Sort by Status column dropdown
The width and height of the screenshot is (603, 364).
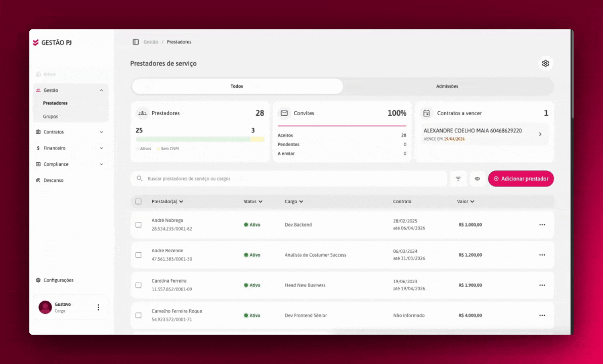252,201
